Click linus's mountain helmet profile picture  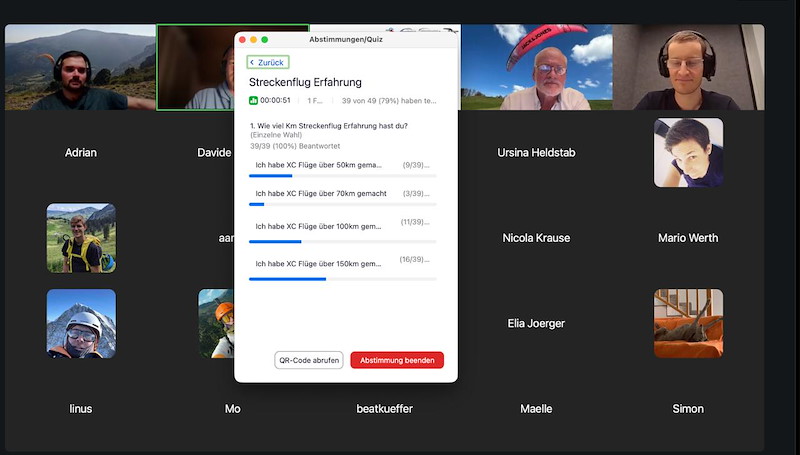pyautogui.click(x=81, y=323)
